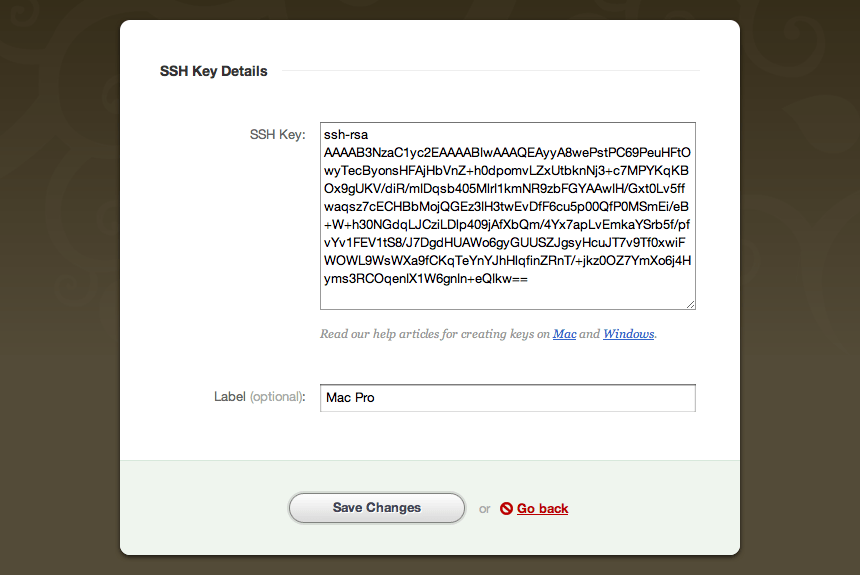Click the red no-entry icon beside Go back
Image resolution: width=860 pixels, height=575 pixels.
[x=506, y=509]
